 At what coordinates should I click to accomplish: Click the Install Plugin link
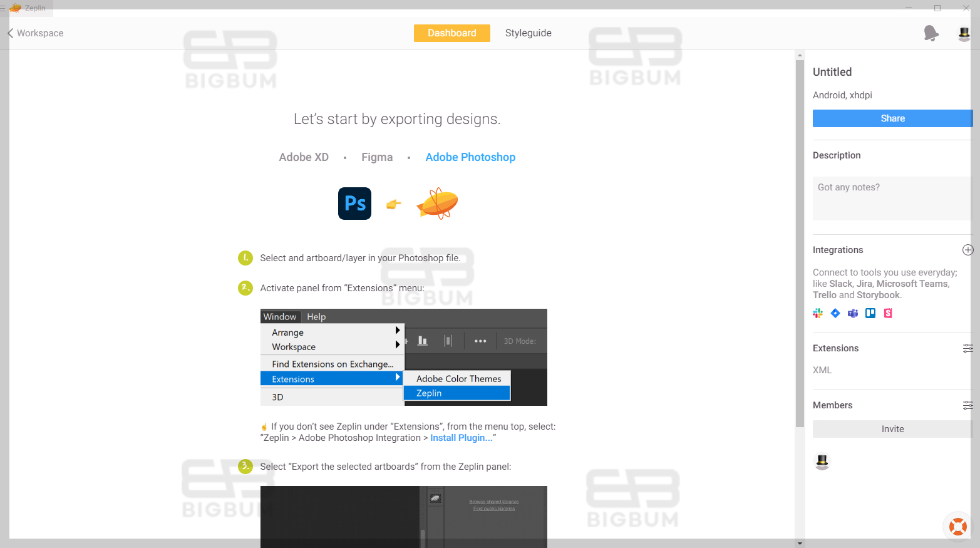click(x=462, y=438)
